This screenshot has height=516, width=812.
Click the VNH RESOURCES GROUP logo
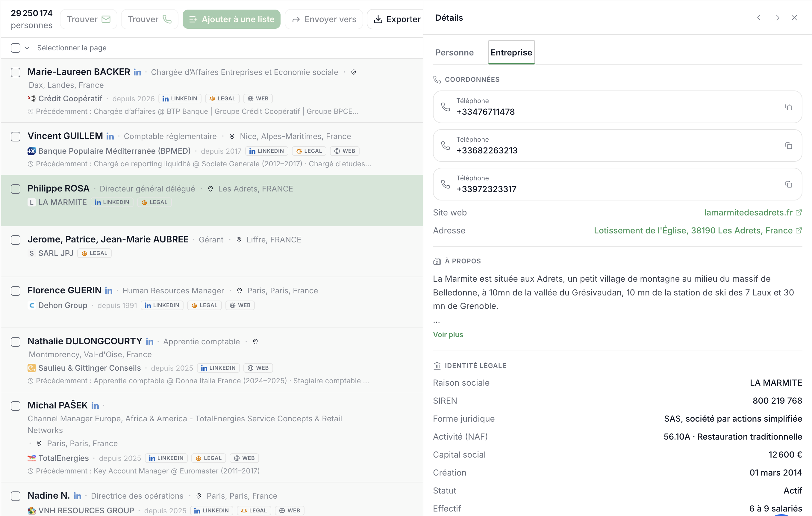click(x=32, y=510)
